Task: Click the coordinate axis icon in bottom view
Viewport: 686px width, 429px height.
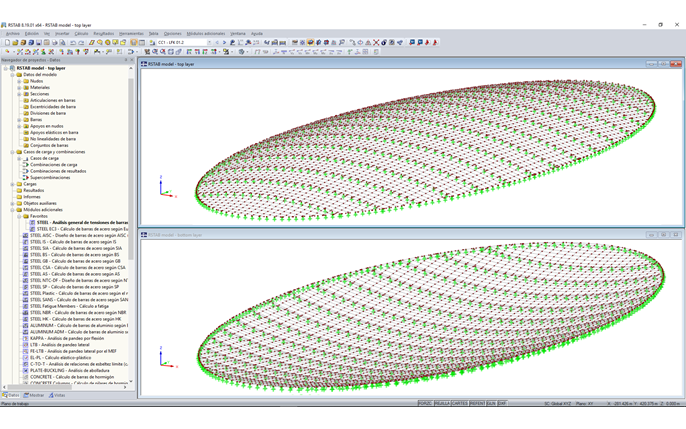Action: coord(168,357)
